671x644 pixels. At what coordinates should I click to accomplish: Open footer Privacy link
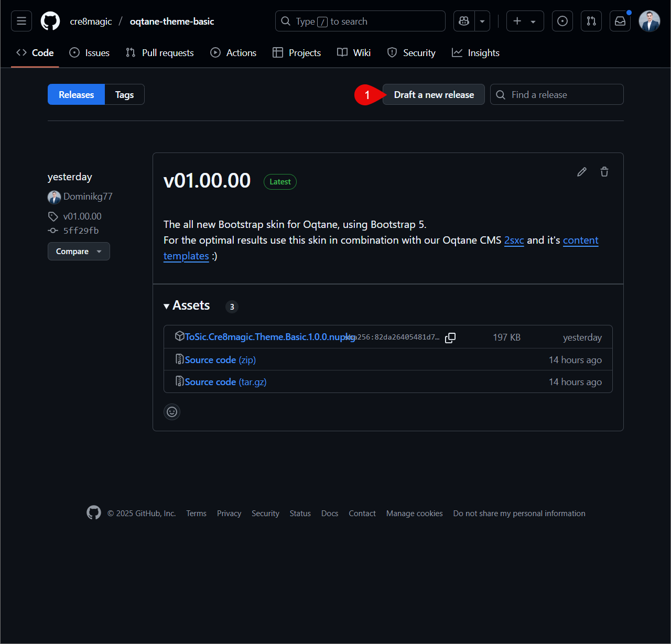click(229, 514)
